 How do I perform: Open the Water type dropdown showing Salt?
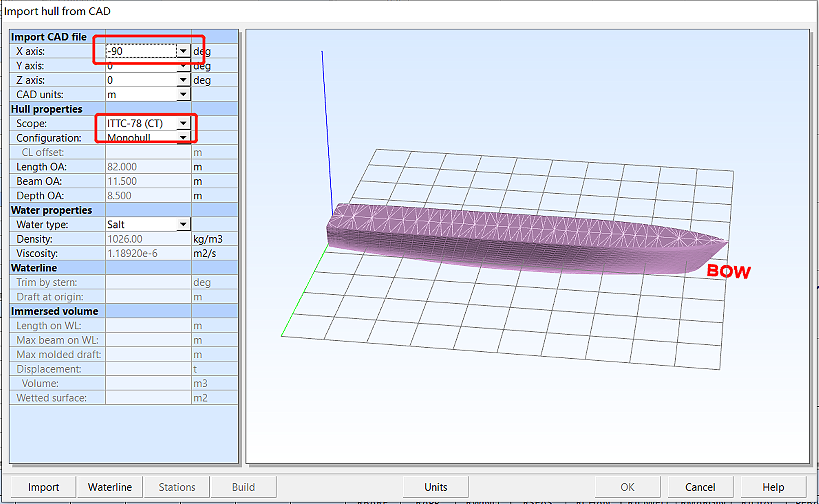tap(183, 224)
